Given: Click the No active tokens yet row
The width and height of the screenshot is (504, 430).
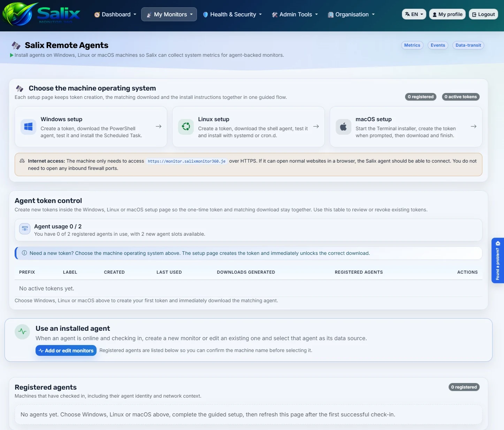Looking at the screenshot, I should pyautogui.click(x=249, y=288).
